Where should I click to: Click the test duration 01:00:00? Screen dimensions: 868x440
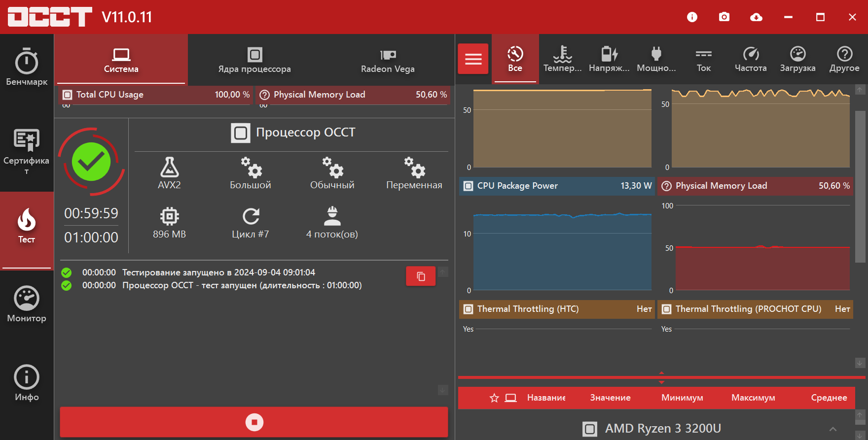[91, 237]
